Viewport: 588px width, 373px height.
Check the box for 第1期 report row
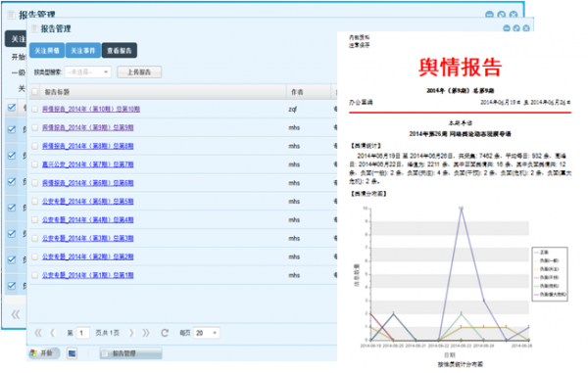[35, 275]
